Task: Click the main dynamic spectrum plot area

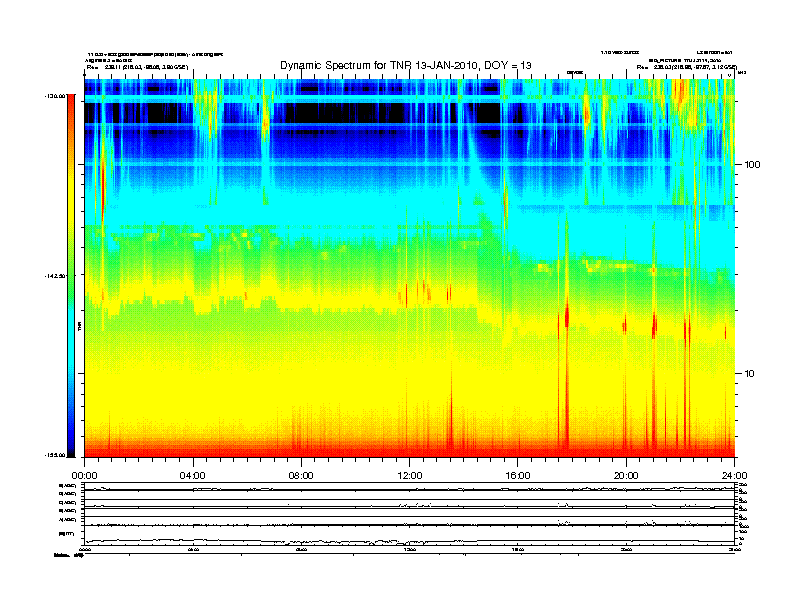Action: click(x=410, y=268)
